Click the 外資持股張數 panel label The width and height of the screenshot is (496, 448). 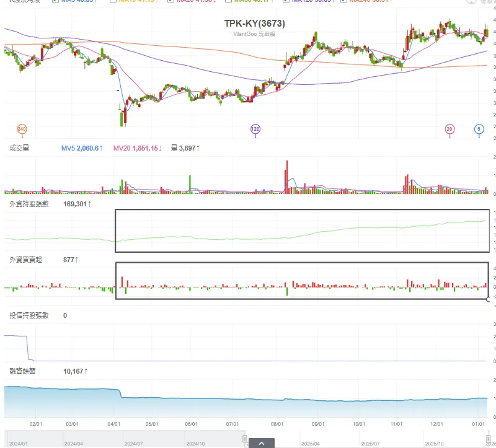(x=29, y=204)
